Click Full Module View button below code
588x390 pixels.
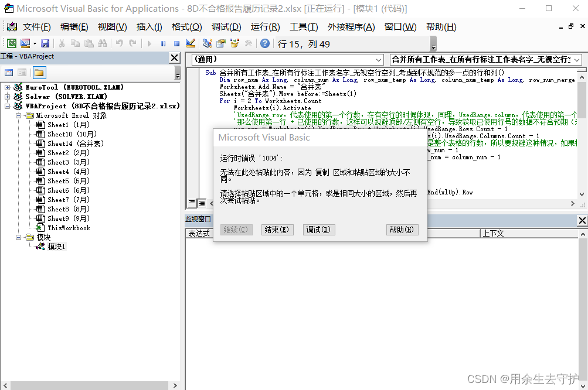(x=202, y=203)
